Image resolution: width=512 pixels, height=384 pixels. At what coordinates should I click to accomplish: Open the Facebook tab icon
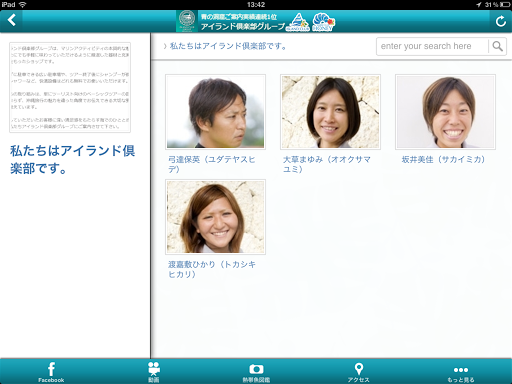click(51, 372)
